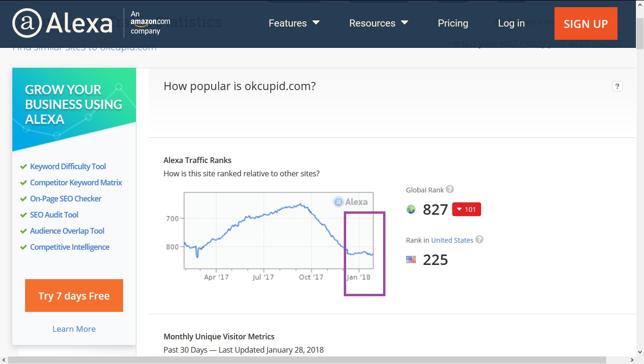Click the scroll right arrow

pyautogui.click(x=632, y=360)
